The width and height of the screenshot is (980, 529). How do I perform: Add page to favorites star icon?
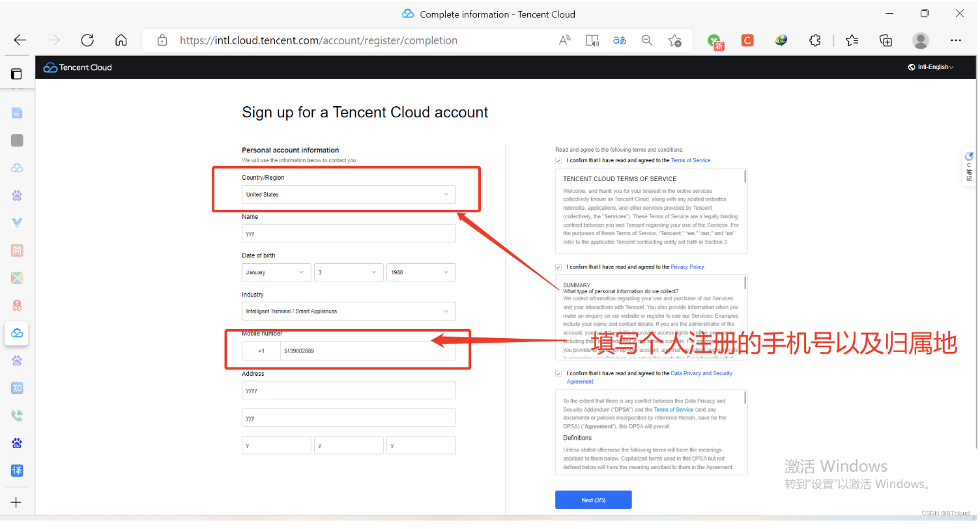tap(674, 40)
